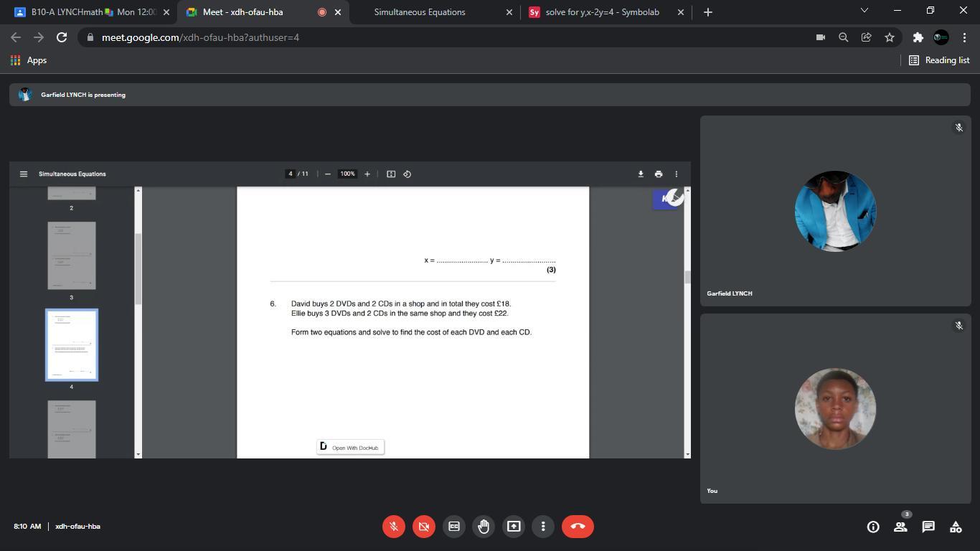Click the present now screen share icon
The image size is (980, 551).
point(514,527)
